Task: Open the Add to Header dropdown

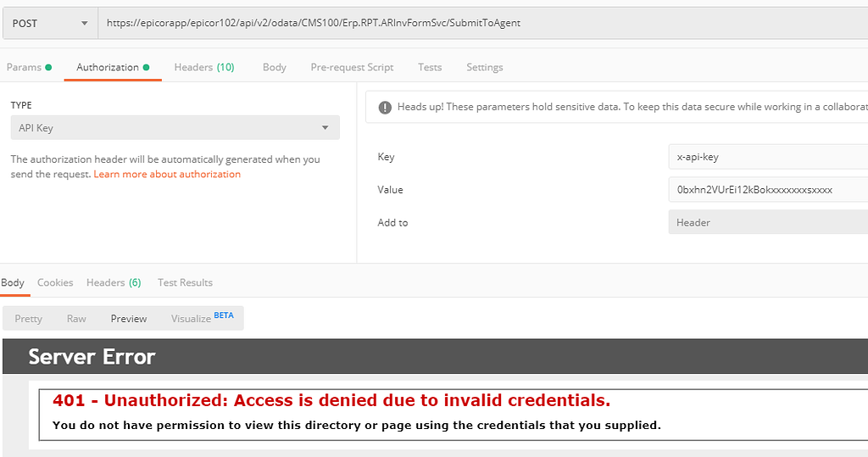Action: tap(768, 222)
